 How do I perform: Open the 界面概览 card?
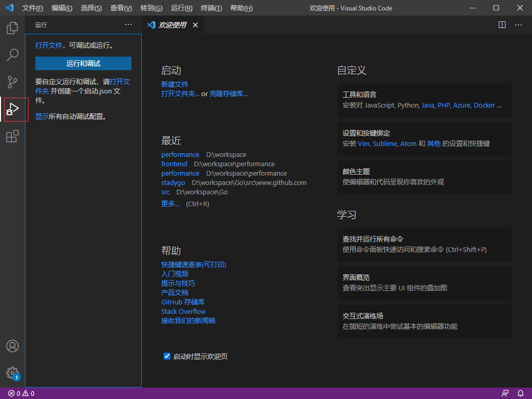click(424, 283)
